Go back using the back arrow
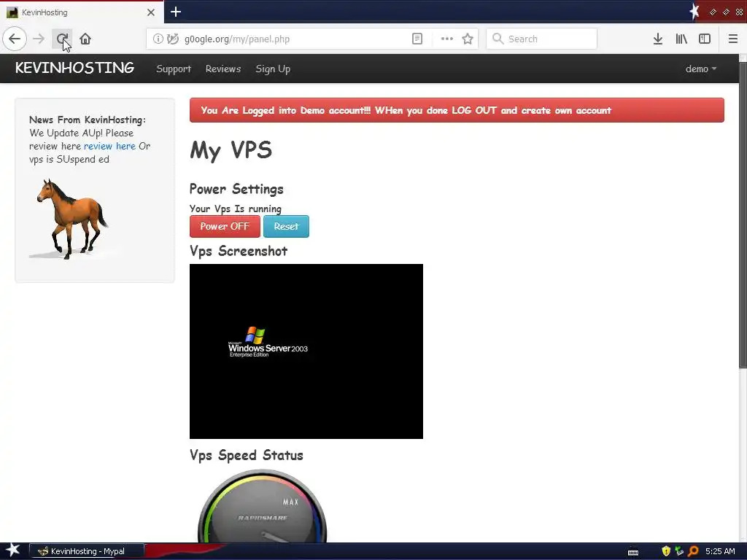The image size is (747, 560). [x=15, y=39]
